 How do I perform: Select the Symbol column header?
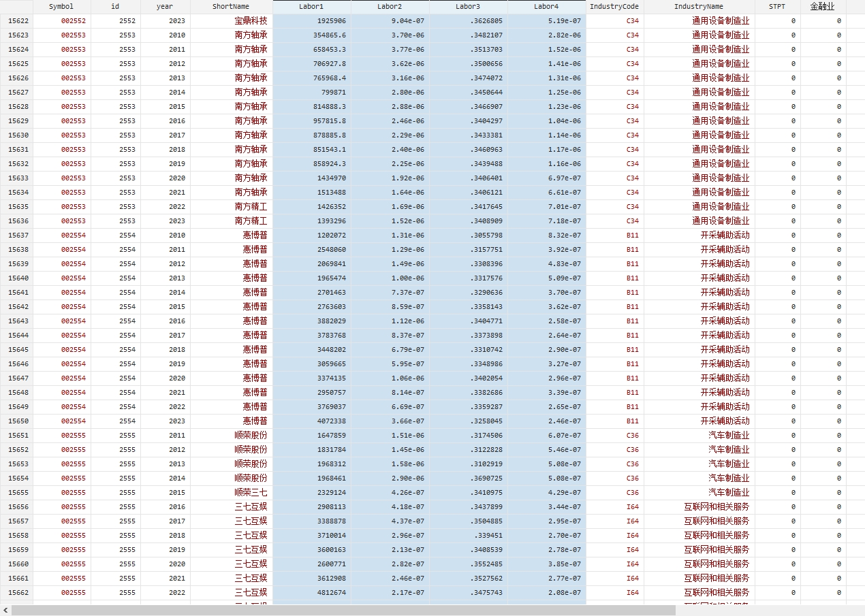point(61,6)
